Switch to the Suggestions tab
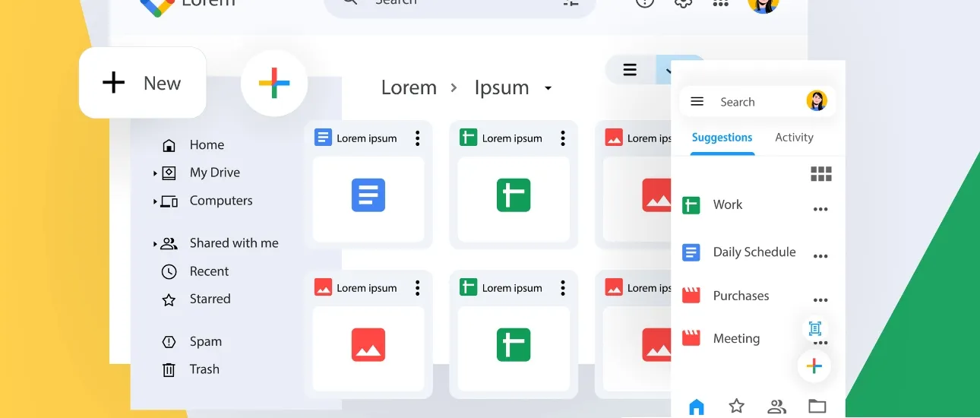This screenshot has height=418, width=980. click(x=722, y=138)
